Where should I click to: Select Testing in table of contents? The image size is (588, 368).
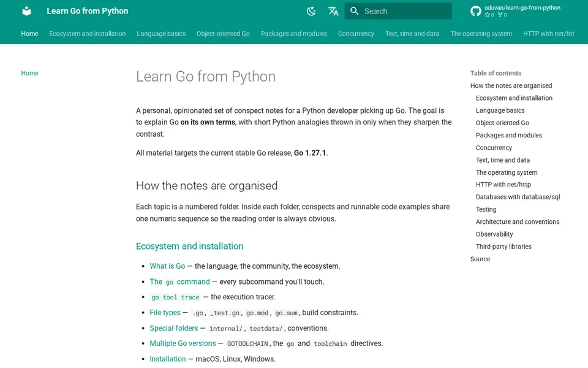click(486, 209)
